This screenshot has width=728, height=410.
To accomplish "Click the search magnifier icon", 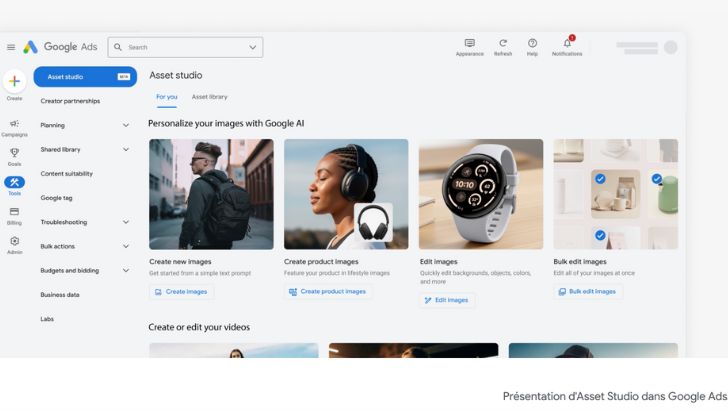I will pos(118,47).
